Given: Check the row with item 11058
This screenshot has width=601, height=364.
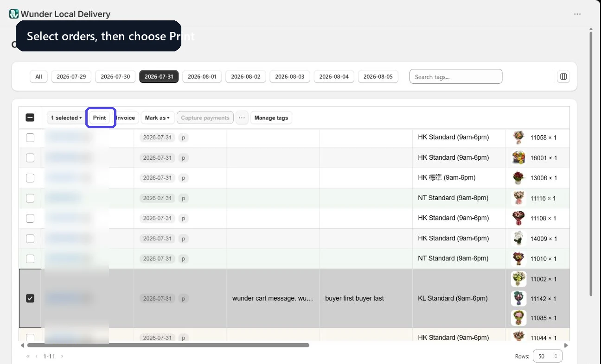Looking at the screenshot, I should coord(30,138).
